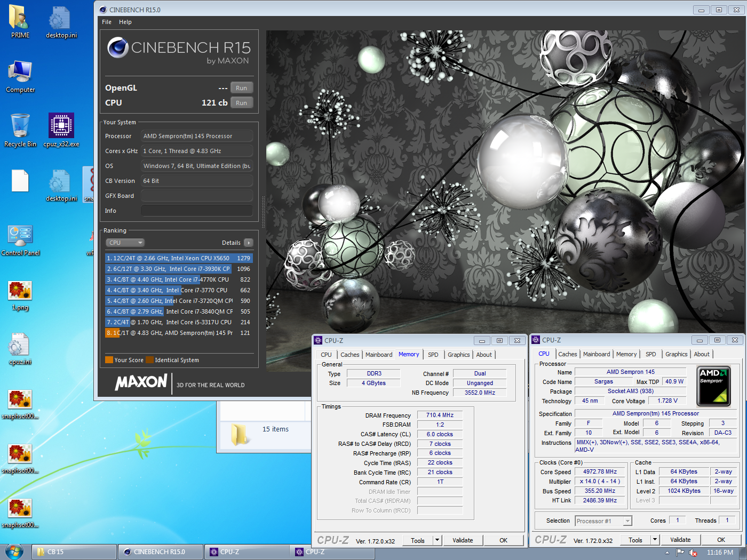The image size is (747, 560).
Task: Open the Recycle Bin icon
Action: [20, 131]
